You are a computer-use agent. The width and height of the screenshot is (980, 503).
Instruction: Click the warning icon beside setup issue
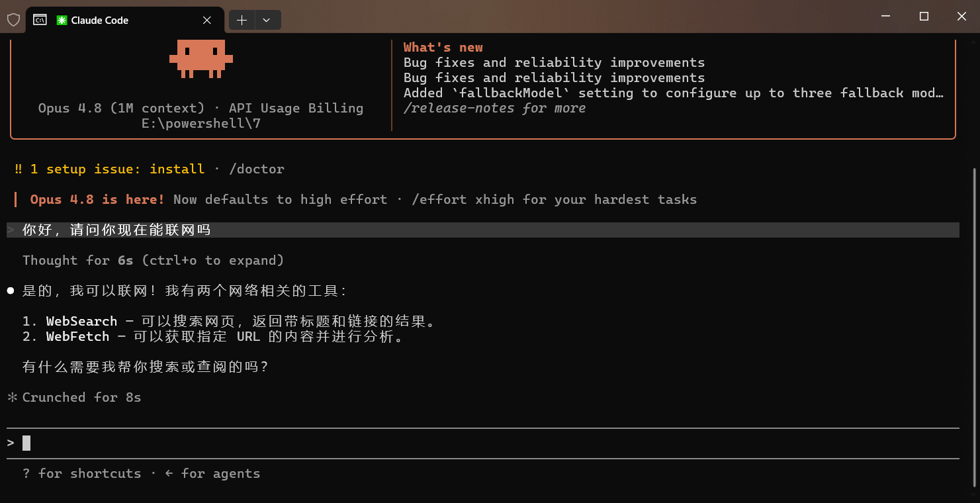tap(19, 169)
